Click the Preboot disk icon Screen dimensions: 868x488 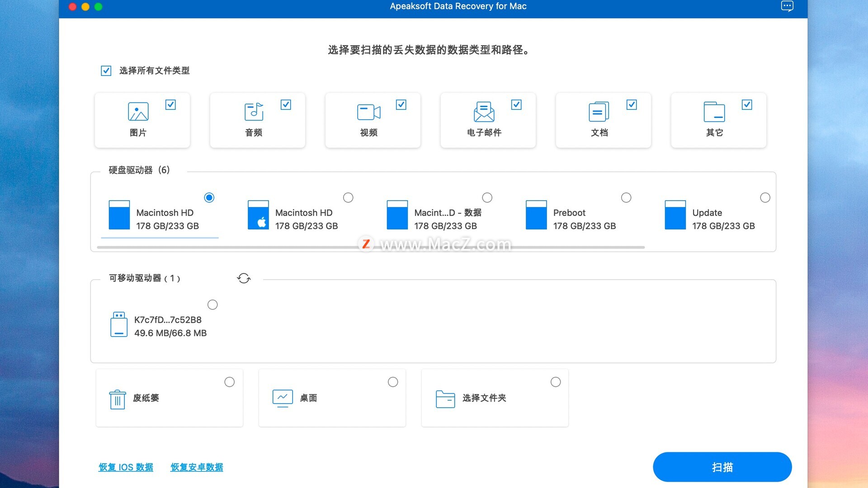pyautogui.click(x=536, y=215)
